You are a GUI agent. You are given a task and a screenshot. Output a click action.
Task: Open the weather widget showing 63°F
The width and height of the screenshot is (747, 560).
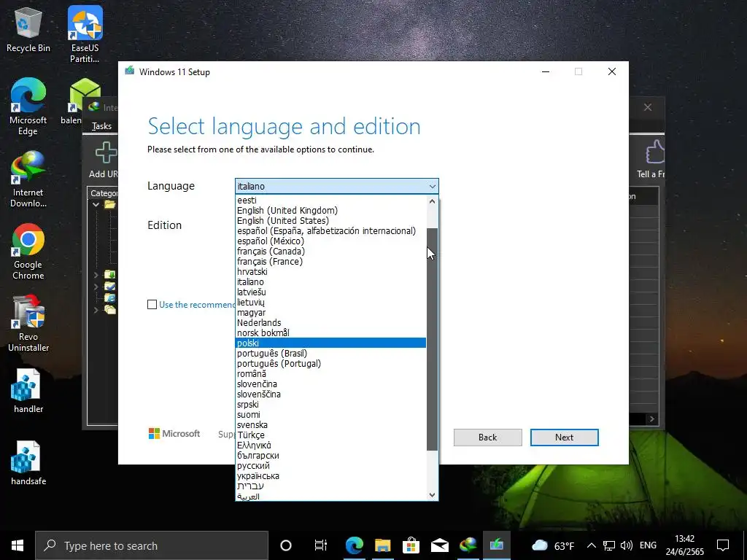[553, 545]
